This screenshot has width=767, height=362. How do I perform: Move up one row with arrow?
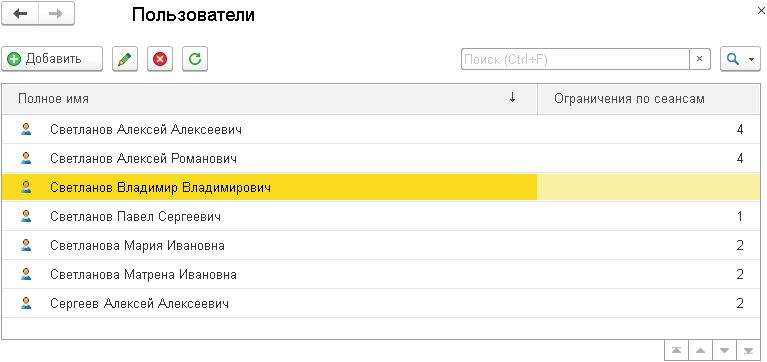pyautogui.click(x=700, y=350)
